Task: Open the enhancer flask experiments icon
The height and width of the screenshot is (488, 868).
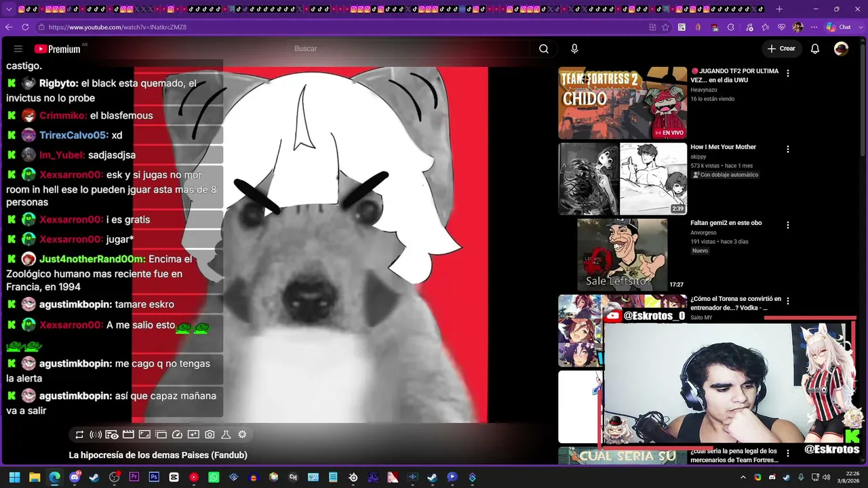Action: 226,434
